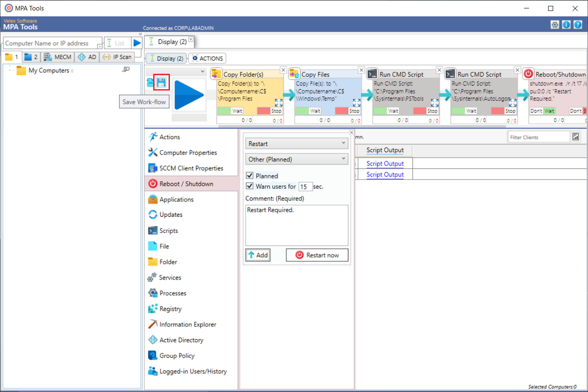
Task: Switch to the IP Scan tab
Action: 117,57
